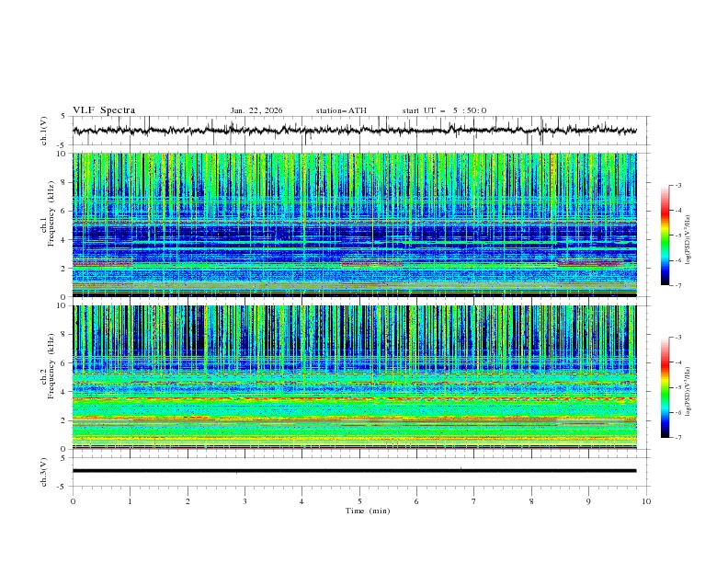Click the 10 minute tick on Time axis
Viewport: 728px width, 563px height.
(646, 500)
